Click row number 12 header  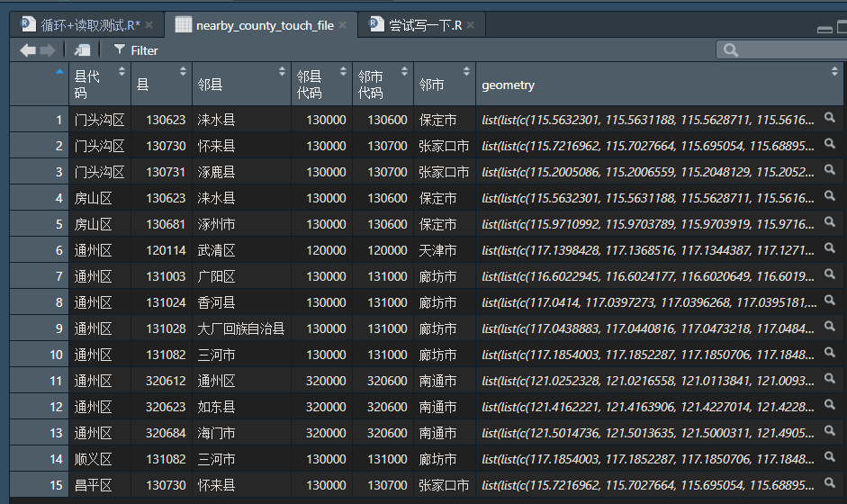(40, 407)
